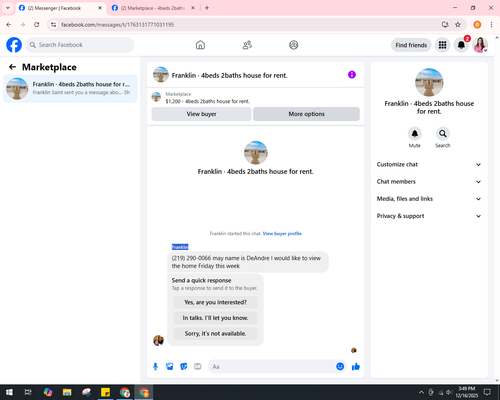Open the Windows Start button

[x=9, y=392]
